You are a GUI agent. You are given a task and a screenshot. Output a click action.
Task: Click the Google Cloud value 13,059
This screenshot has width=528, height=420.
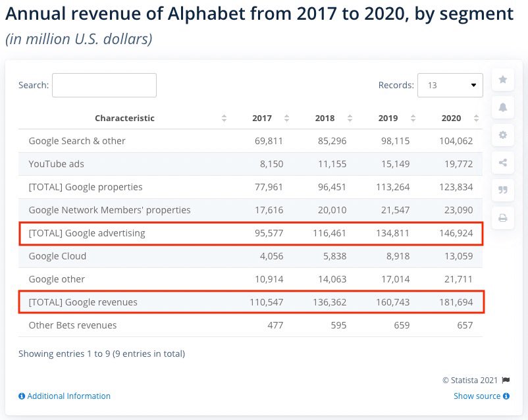pos(459,256)
